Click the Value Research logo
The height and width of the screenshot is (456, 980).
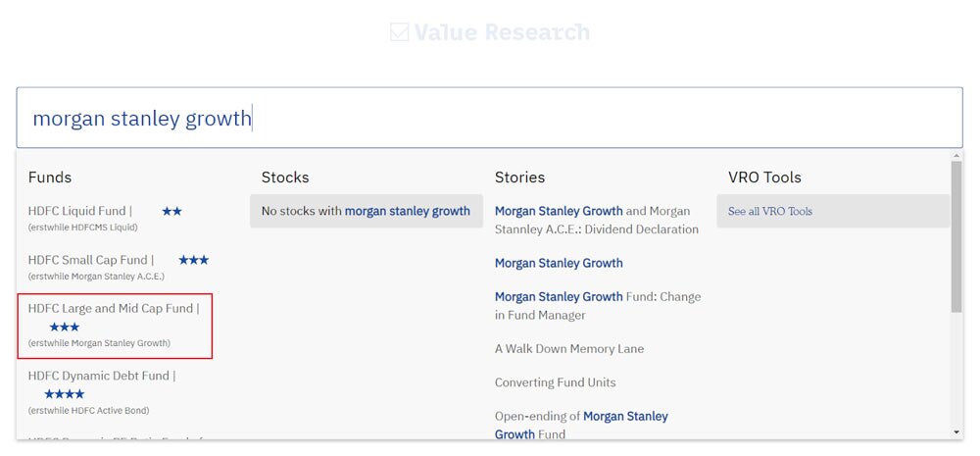[x=490, y=32]
